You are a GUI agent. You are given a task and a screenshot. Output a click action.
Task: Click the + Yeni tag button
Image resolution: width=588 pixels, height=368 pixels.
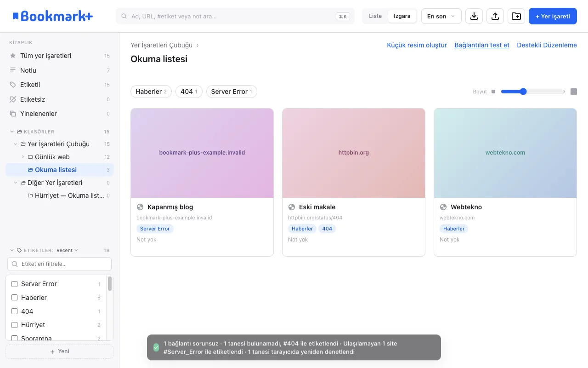tap(59, 351)
